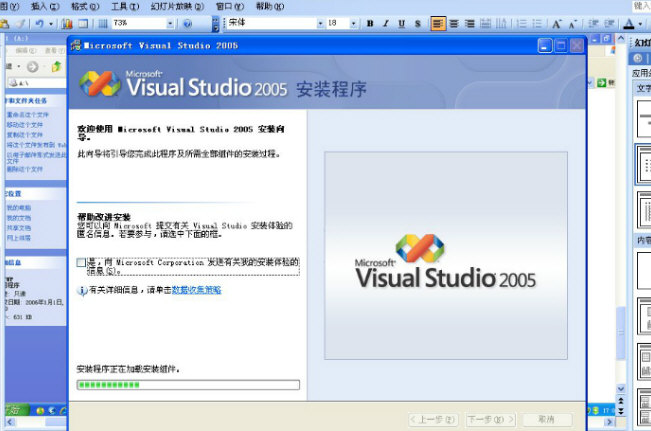Viewport: 651px width, 431px height.
Task: Click the 宋体 font name box
Action: (272, 23)
